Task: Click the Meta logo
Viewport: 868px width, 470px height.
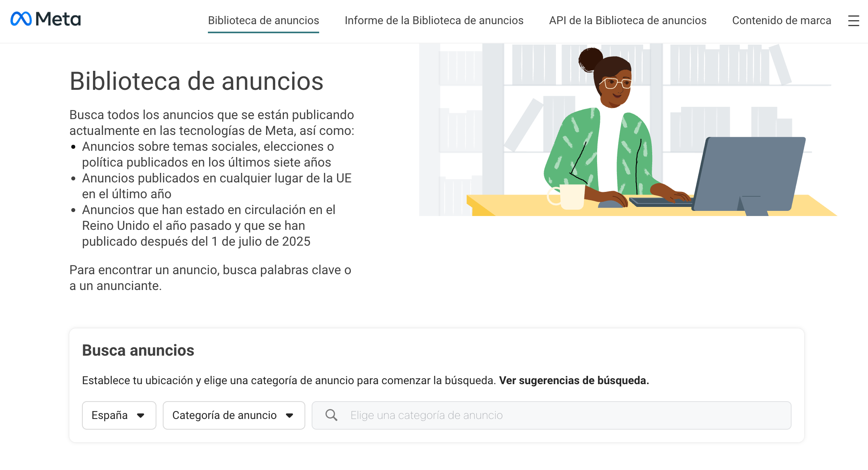Action: pos(46,19)
